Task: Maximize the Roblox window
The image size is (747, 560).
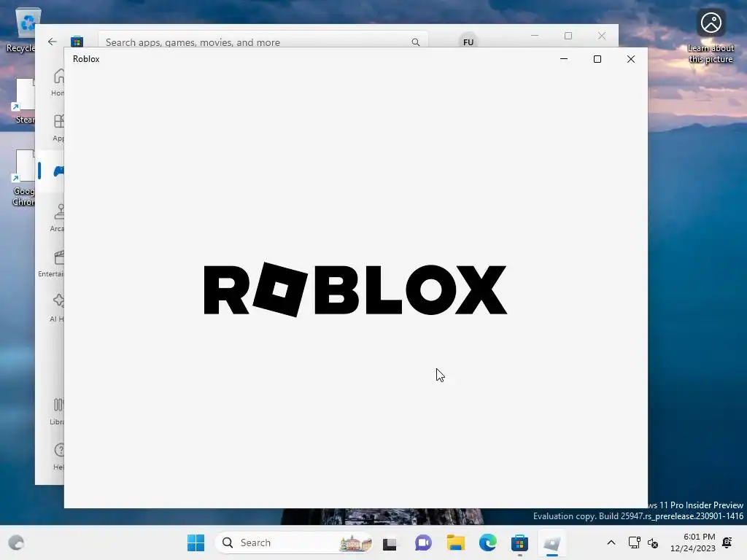Action: tap(597, 59)
